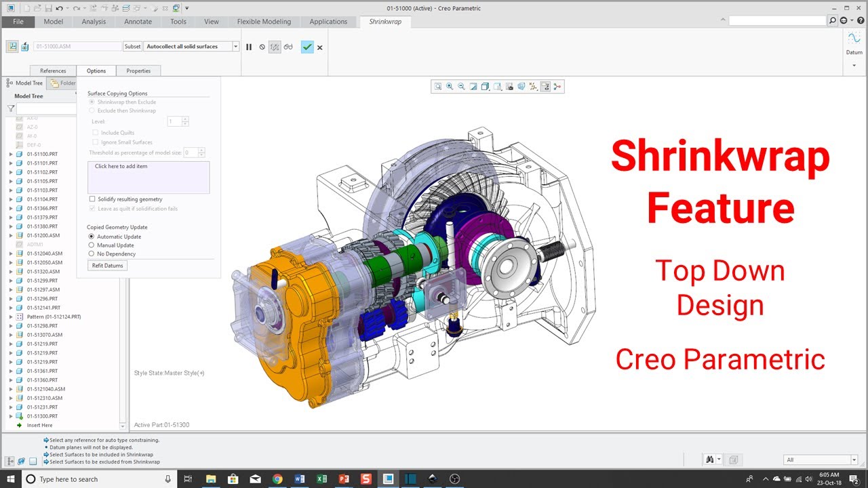Open the Tools ribbon tab

coord(178,22)
